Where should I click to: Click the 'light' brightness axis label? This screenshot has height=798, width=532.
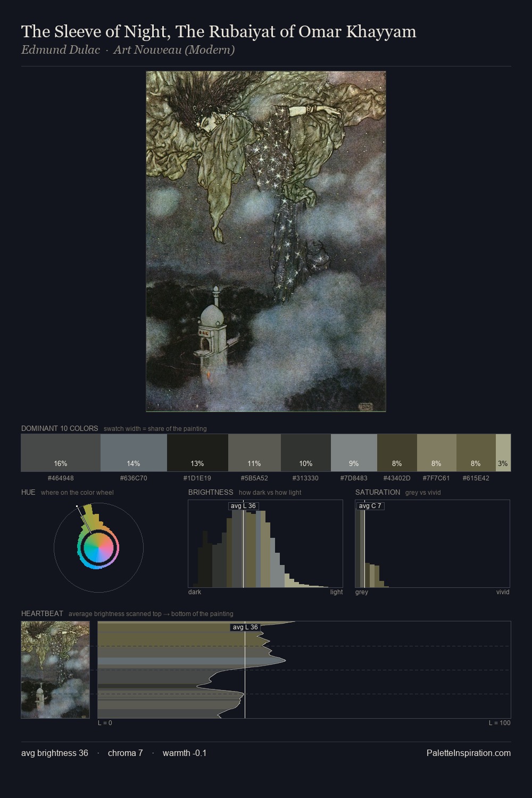pyautogui.click(x=337, y=592)
